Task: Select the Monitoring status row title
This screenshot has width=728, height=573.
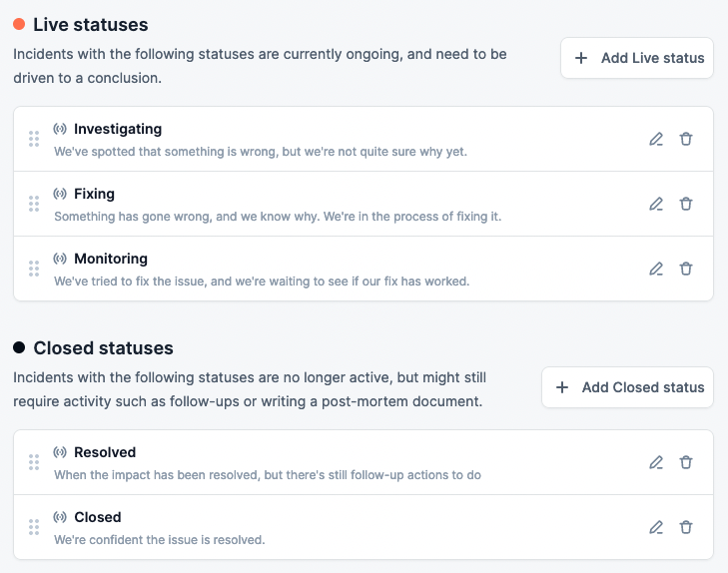Action: pos(111,259)
